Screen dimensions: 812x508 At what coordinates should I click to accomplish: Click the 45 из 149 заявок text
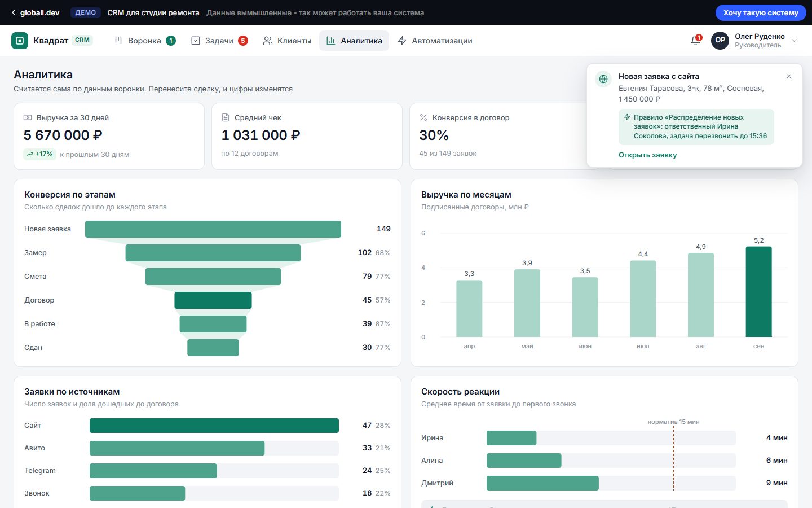[448, 154]
